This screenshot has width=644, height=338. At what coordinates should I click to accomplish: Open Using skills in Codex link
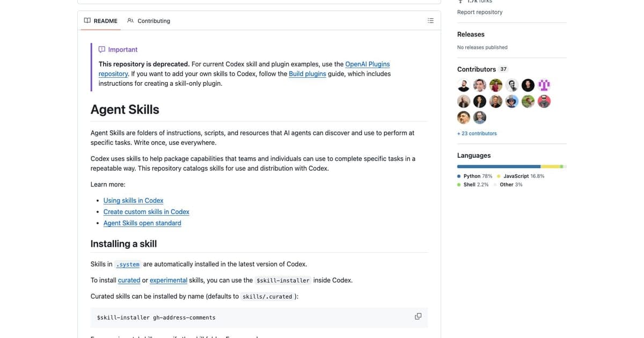coord(134,201)
